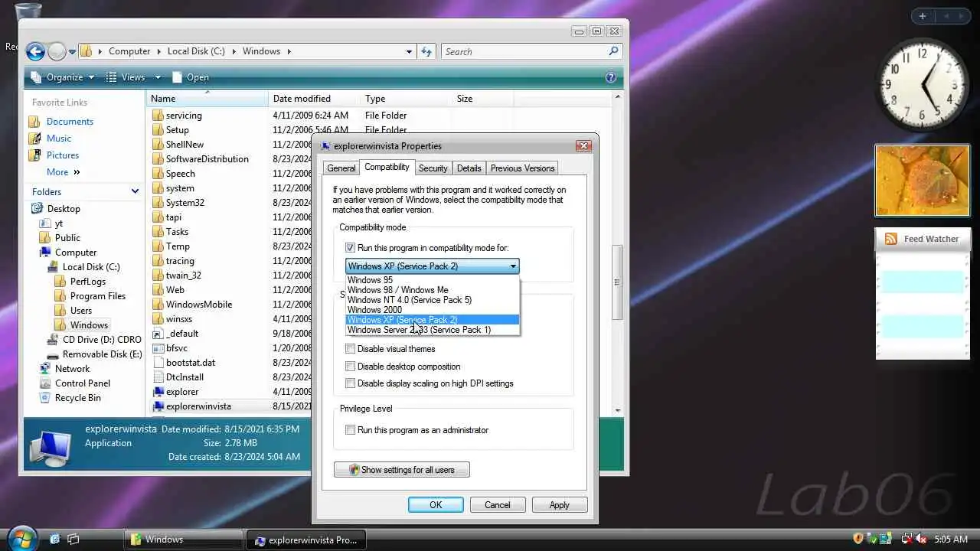Open the Organize menu in Explorer toolbar

(62, 77)
